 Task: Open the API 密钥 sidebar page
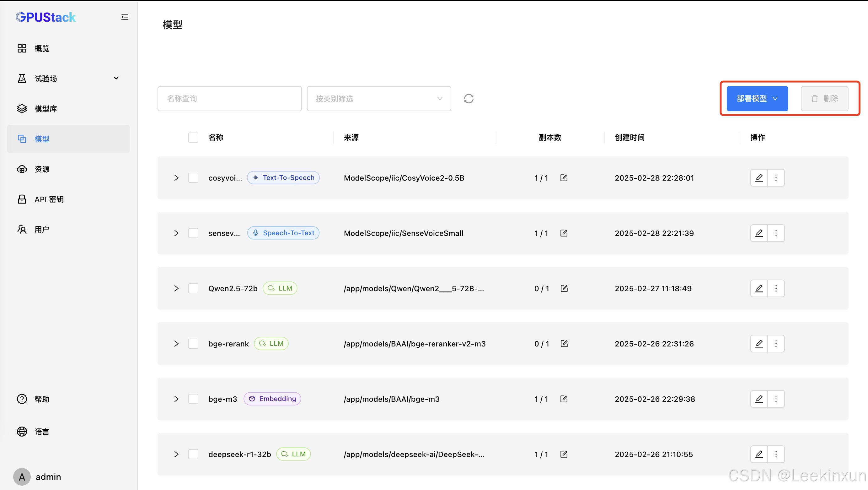(49, 199)
